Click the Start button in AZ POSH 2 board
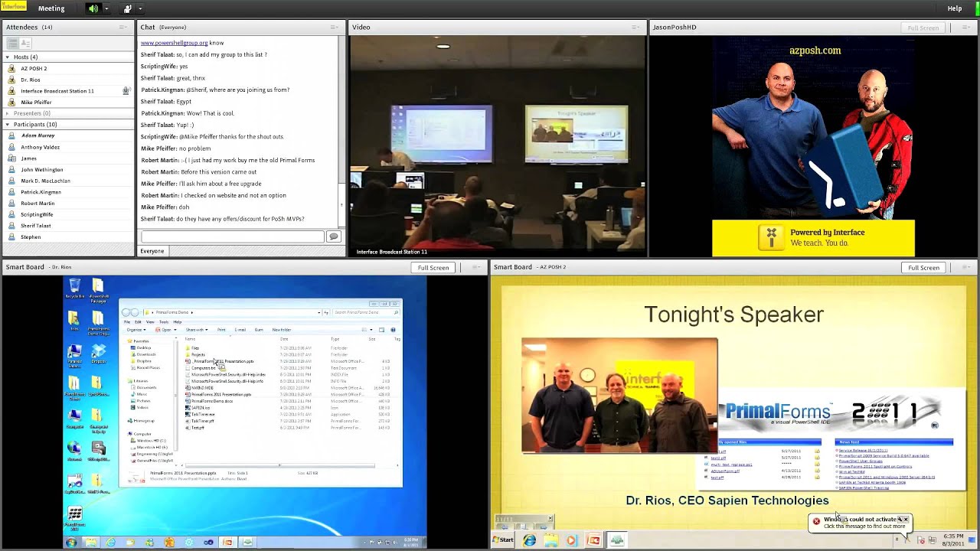 (x=503, y=540)
